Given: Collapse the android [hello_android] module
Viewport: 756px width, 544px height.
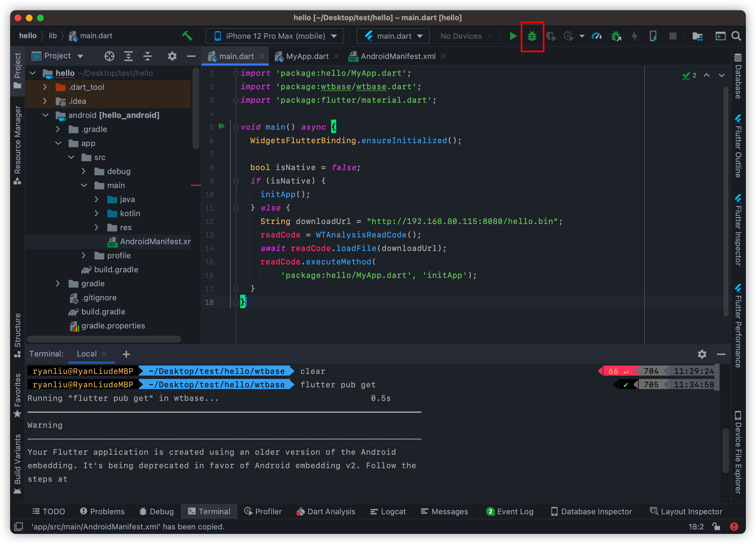Looking at the screenshot, I should pyautogui.click(x=45, y=115).
